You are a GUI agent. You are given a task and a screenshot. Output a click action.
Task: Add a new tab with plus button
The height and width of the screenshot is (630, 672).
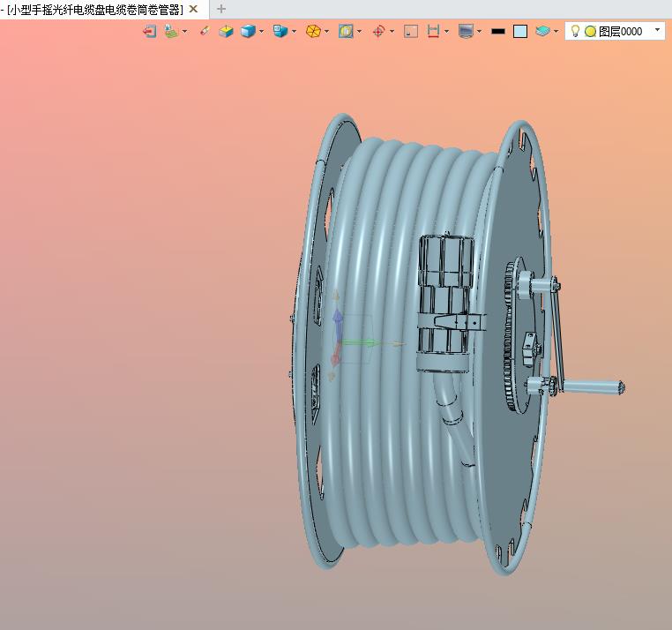click(x=221, y=9)
